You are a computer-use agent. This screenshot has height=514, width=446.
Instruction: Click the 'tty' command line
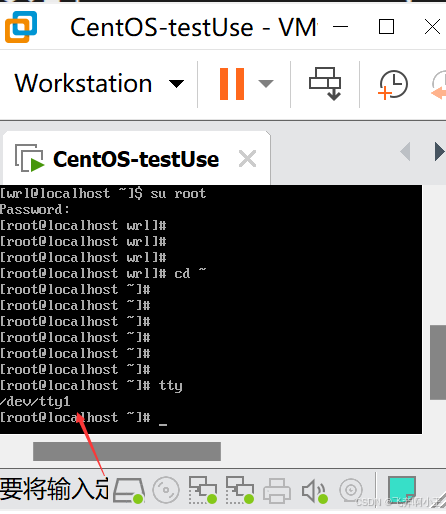pyautogui.click(x=91, y=386)
